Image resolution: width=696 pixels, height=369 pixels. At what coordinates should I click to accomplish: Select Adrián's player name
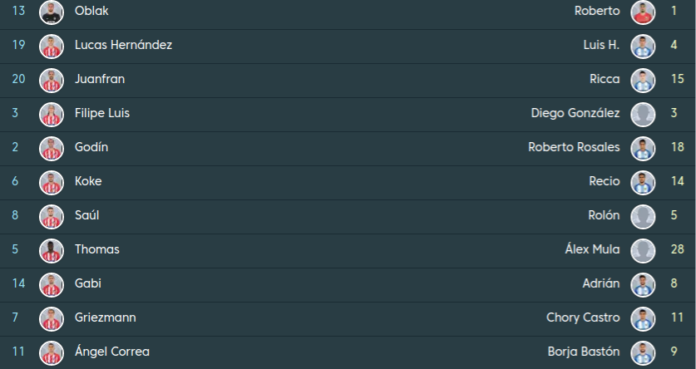point(601,283)
